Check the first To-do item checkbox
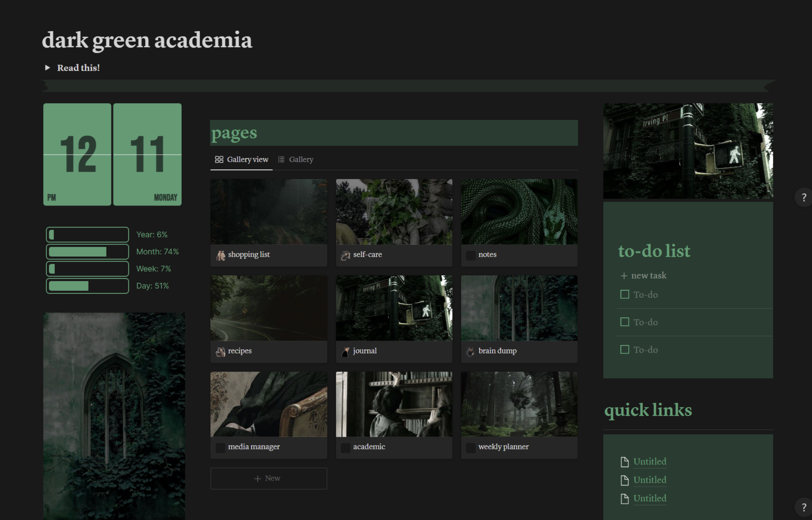The image size is (812, 520). (625, 294)
